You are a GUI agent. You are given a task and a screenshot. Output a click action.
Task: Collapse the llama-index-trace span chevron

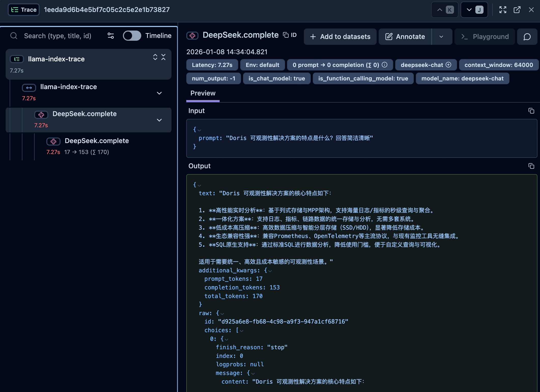coord(159,93)
